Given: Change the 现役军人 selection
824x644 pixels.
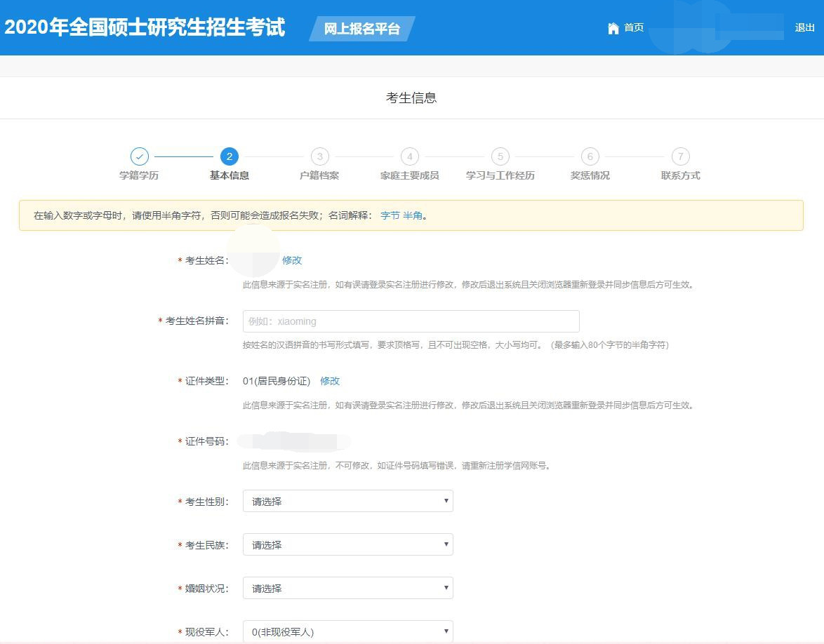Looking at the screenshot, I should (x=347, y=631).
